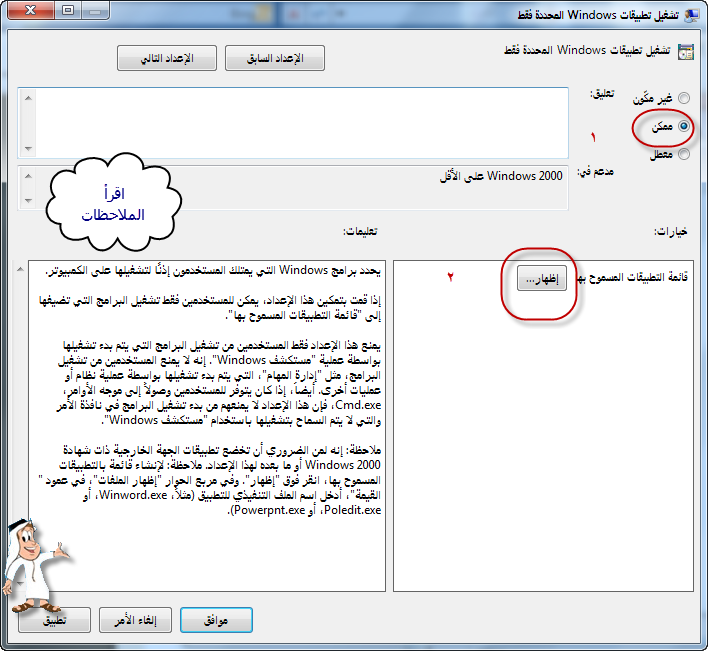
Task: Select the 'ممكن' enabled radio button
Action: [x=684, y=126]
